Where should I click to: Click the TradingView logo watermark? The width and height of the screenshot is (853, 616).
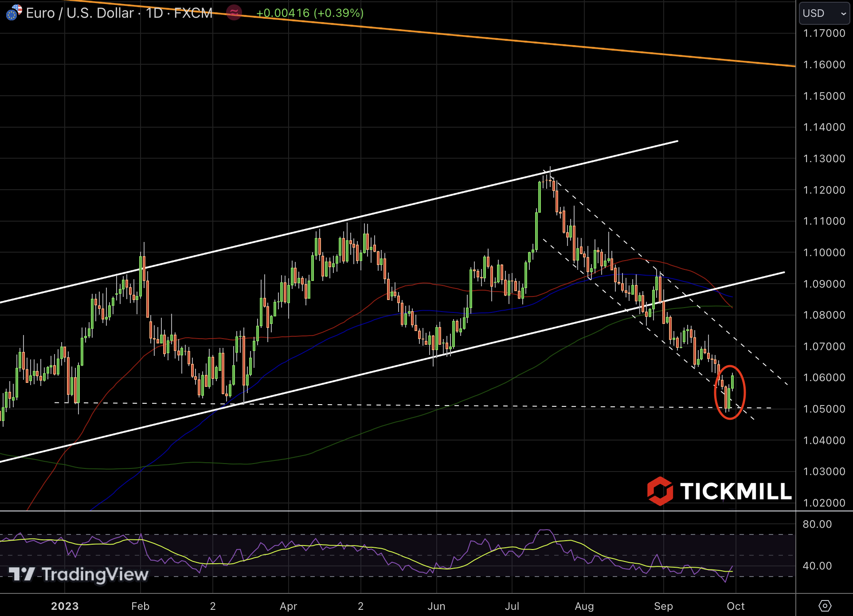click(78, 574)
